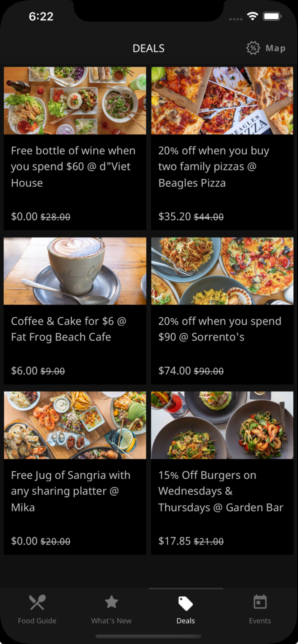
Task: Tap the What's New star icon
Action: pos(111,602)
